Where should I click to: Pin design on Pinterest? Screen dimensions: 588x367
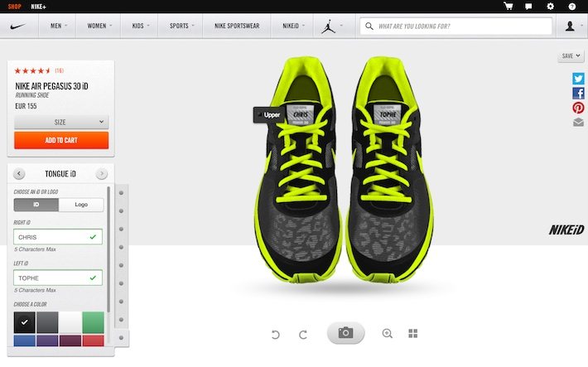pyautogui.click(x=578, y=108)
